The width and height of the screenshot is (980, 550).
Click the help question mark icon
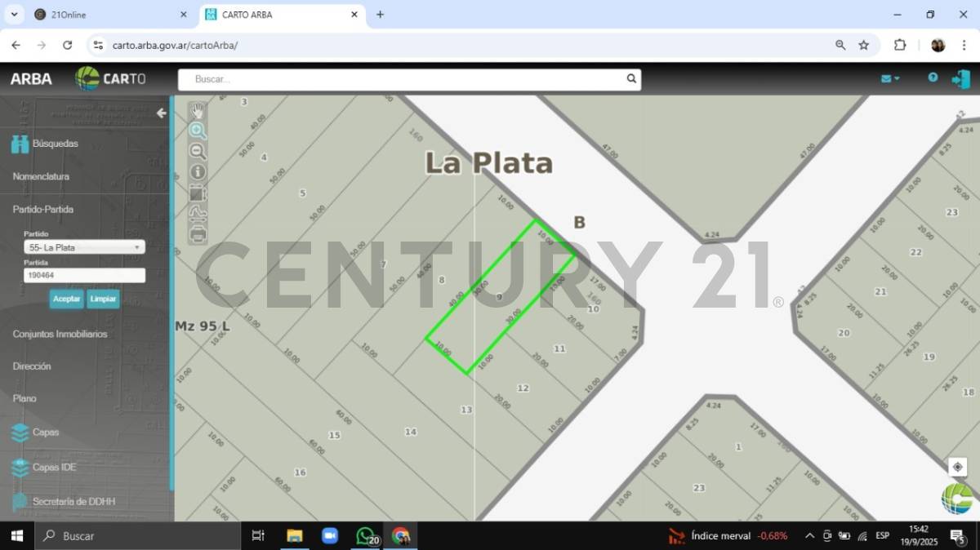933,78
